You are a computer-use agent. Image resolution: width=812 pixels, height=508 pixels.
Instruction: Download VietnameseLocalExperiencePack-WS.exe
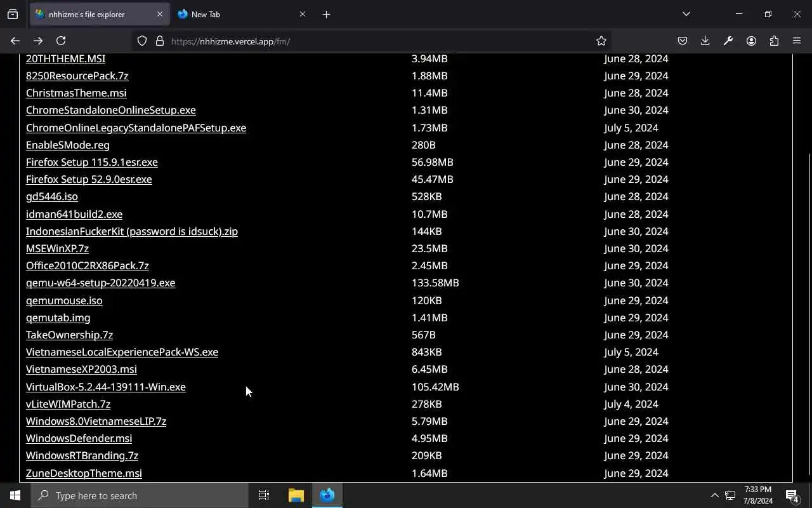(122, 352)
